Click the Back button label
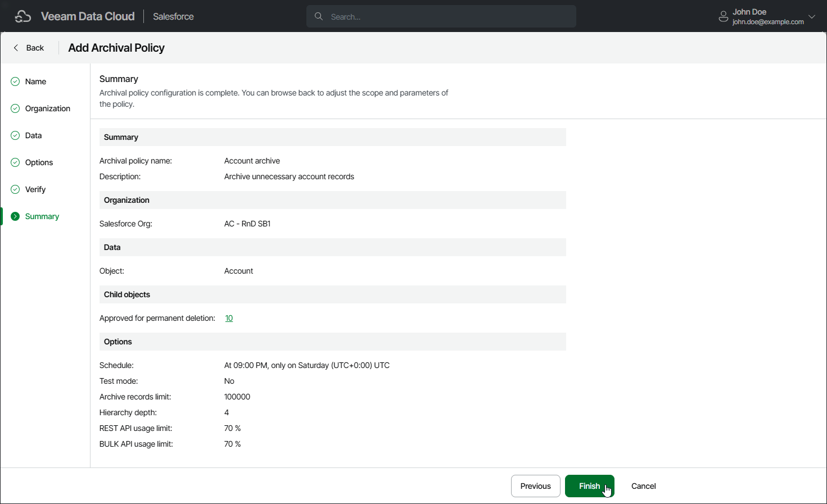 (35, 48)
